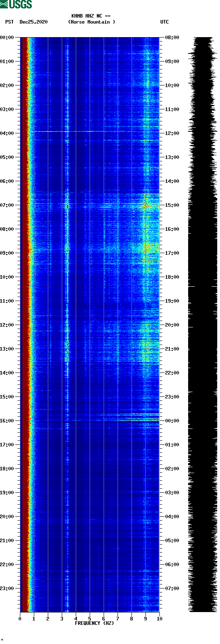
Task: Click the 0 Hz frequency axis tick
Action: [x=20, y=619]
